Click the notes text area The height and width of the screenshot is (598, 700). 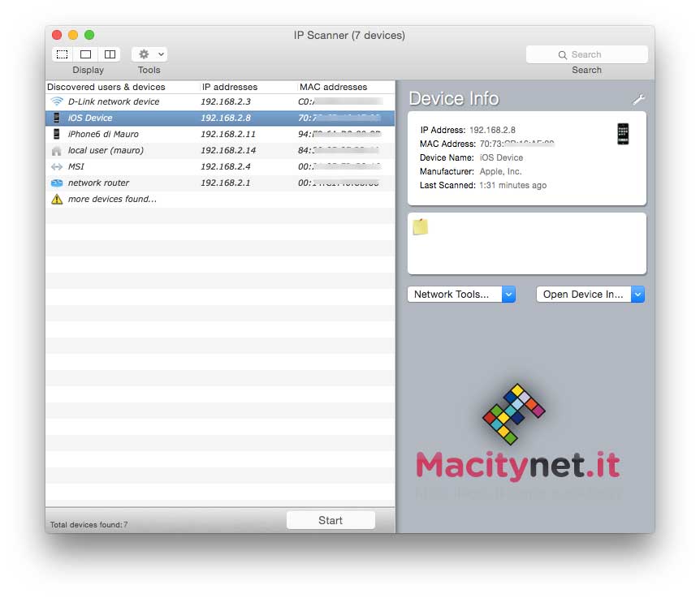527,243
